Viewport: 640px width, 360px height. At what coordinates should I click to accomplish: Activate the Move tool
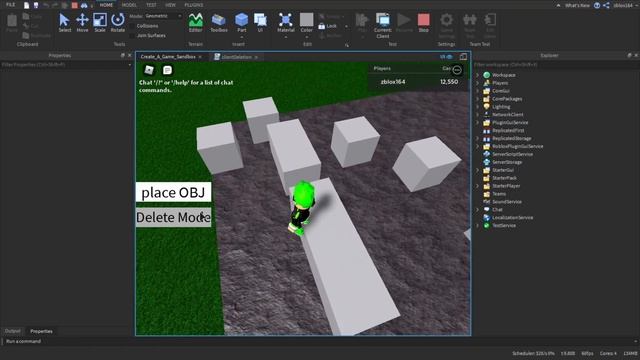tap(82, 23)
